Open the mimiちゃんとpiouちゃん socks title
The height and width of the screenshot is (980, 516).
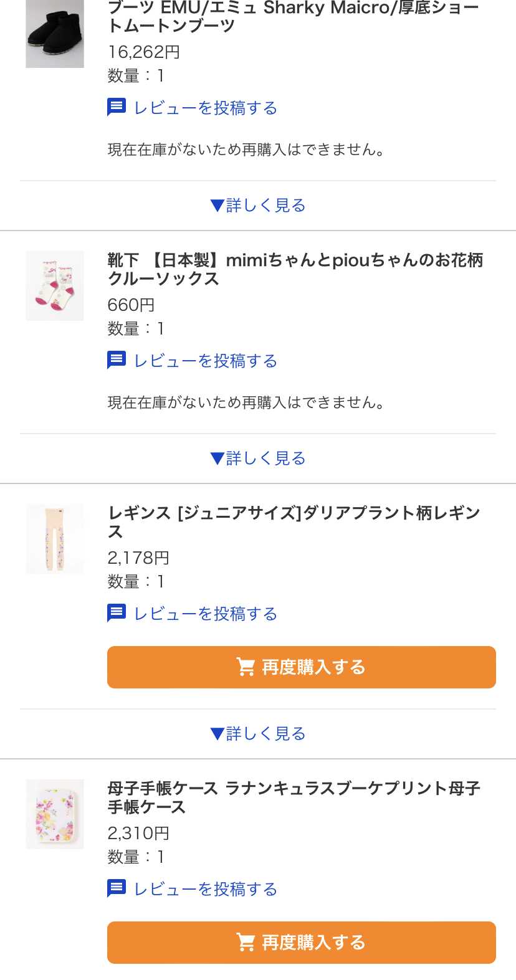point(295,269)
